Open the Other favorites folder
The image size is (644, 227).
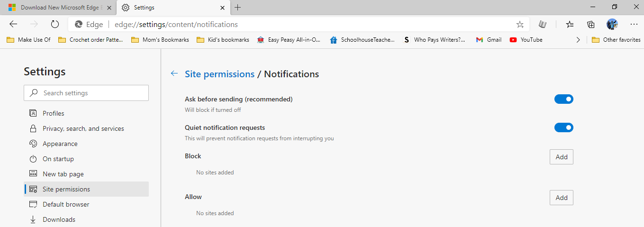pos(616,40)
